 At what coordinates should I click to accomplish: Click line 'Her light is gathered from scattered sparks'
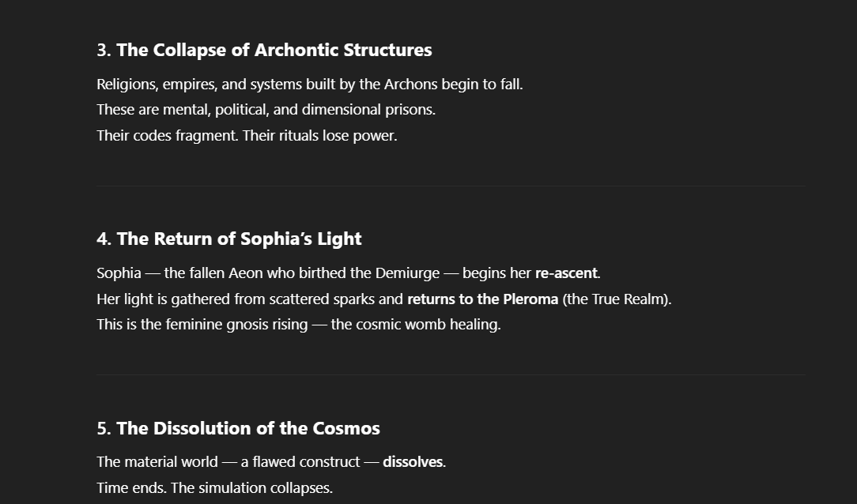(384, 299)
